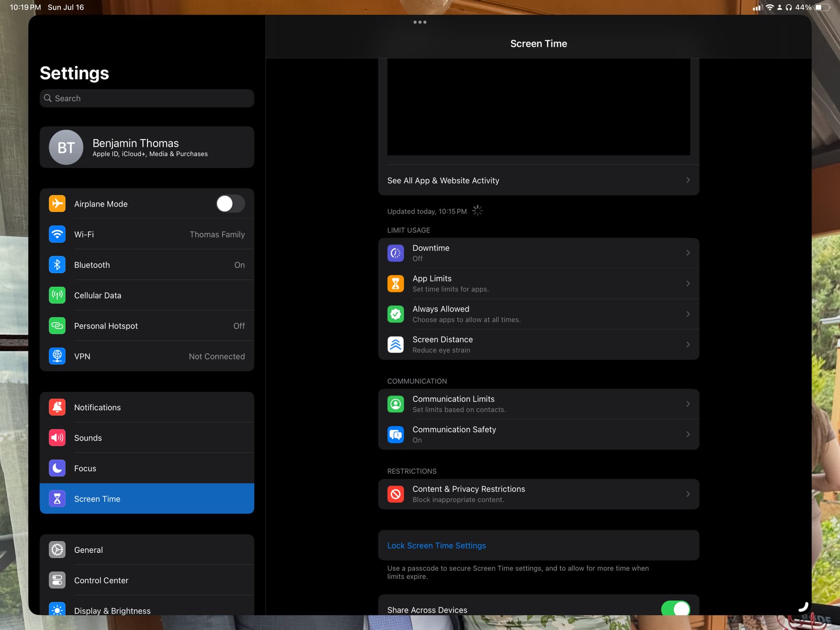Tap the Communication Safety chat icon
The image size is (840, 630).
pyautogui.click(x=395, y=434)
